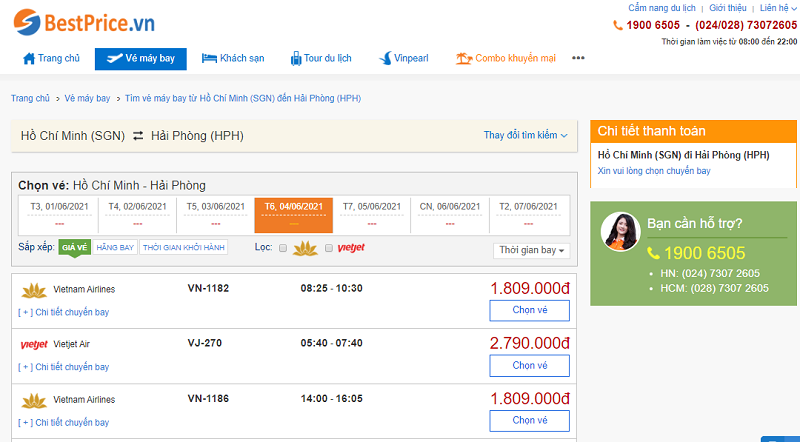Viewport: 800px width, 442px height.
Task: Open the Tour du lịch menu item
Action: [x=321, y=59]
